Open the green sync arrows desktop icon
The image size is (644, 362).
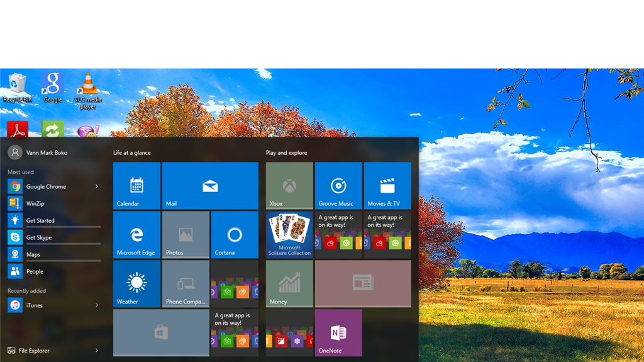53,130
